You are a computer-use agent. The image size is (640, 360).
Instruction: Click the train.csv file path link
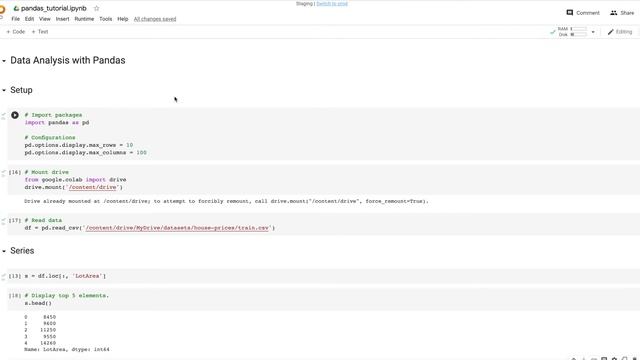click(x=177, y=228)
